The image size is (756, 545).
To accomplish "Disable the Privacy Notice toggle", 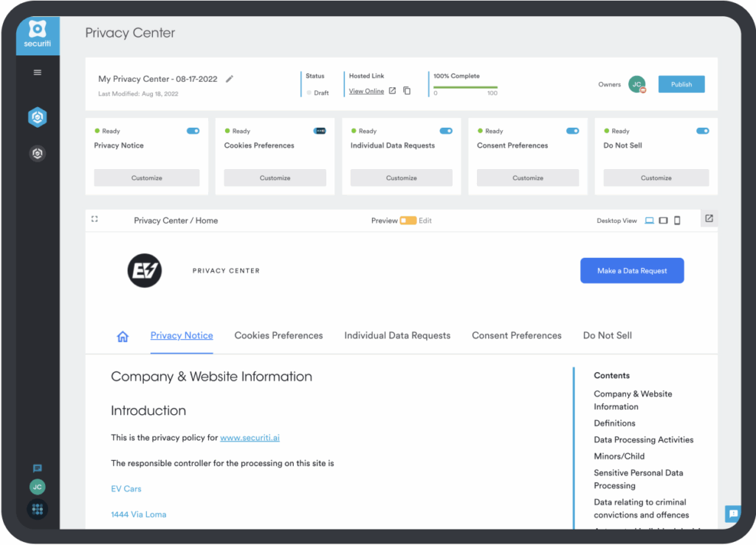I will (193, 131).
